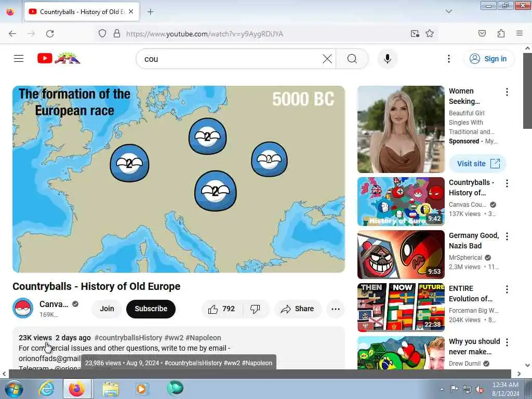The height and width of the screenshot is (399, 532).
Task: Open Germany Good, Nazis Bad title
Action: [474, 241]
